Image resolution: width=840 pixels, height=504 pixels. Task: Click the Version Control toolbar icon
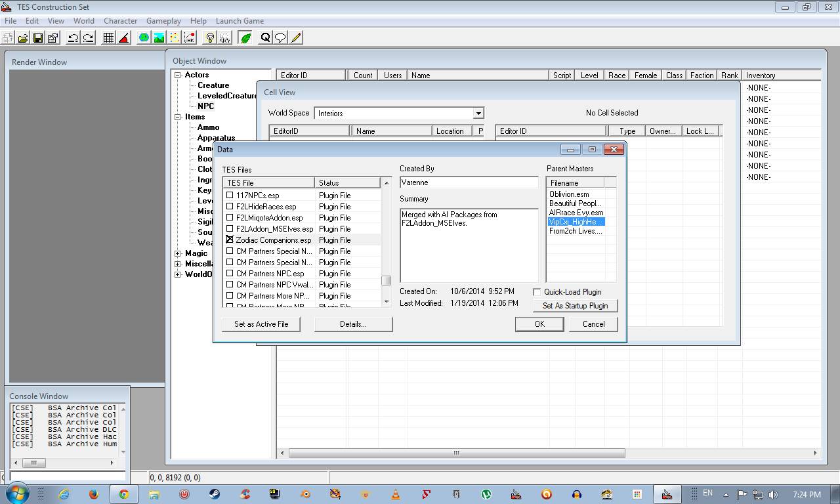coord(8,38)
